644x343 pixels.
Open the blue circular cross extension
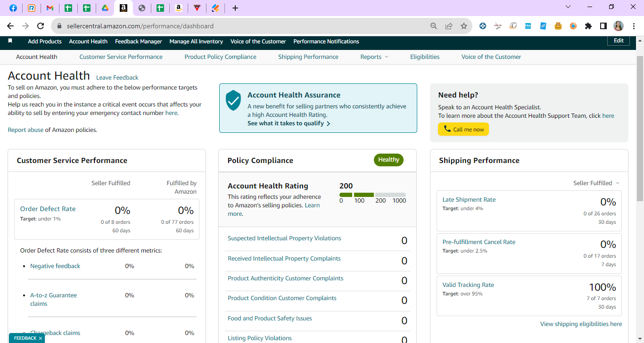click(x=483, y=26)
